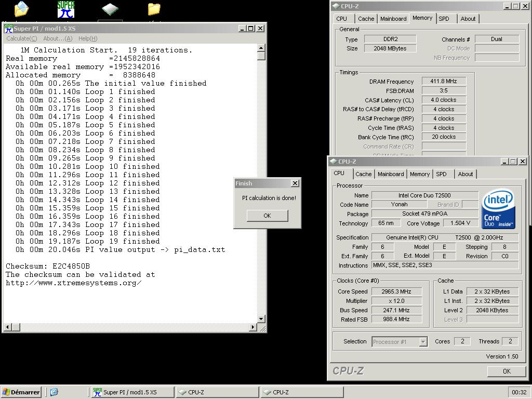The width and height of the screenshot is (532, 399).
Task: Click CPU-Z Memory window title bar icon
Action: coord(336,6)
